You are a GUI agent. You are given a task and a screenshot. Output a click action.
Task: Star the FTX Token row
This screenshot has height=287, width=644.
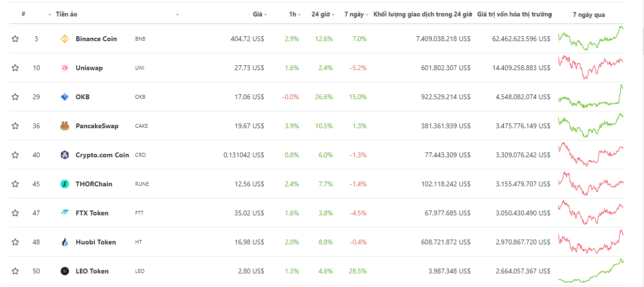(15, 213)
